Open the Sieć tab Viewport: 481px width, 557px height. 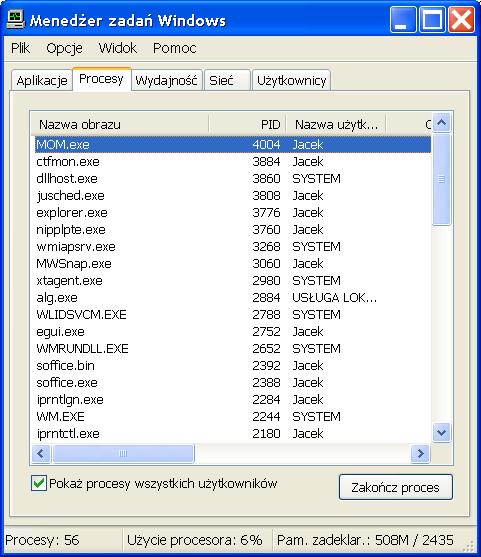pyautogui.click(x=227, y=81)
